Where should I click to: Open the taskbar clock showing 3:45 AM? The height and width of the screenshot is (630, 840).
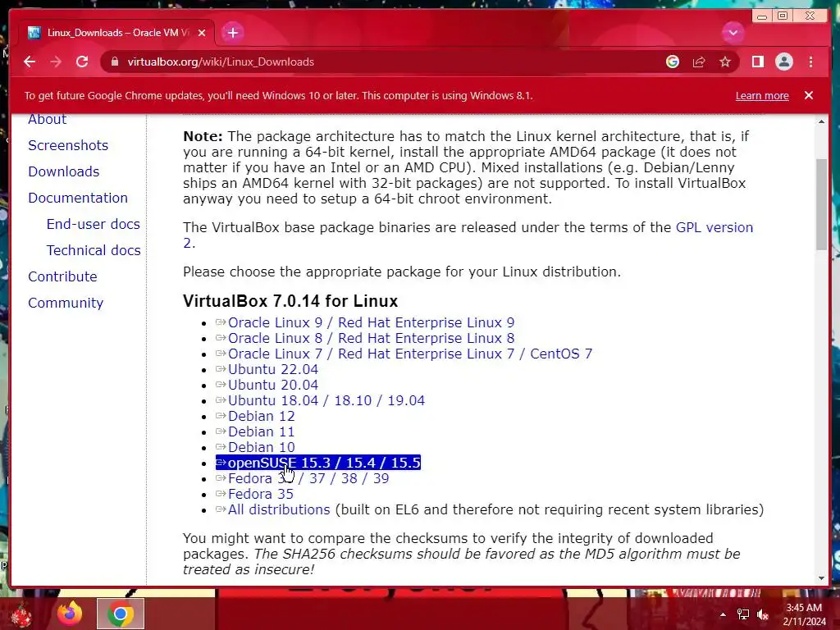[x=804, y=614]
